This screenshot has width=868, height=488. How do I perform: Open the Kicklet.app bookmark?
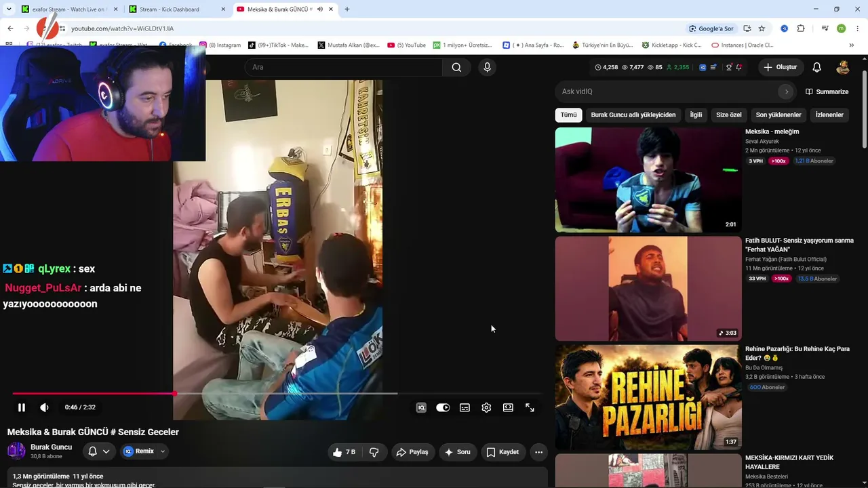[672, 45]
